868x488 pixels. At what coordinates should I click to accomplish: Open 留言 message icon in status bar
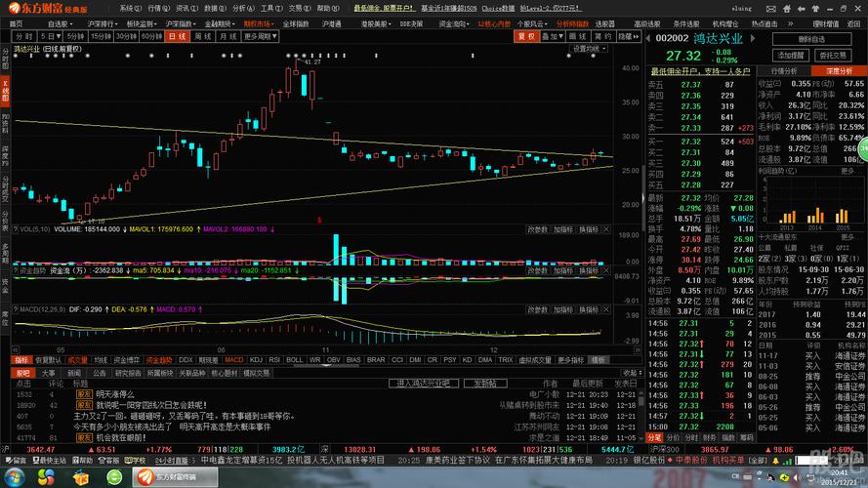click(16, 461)
